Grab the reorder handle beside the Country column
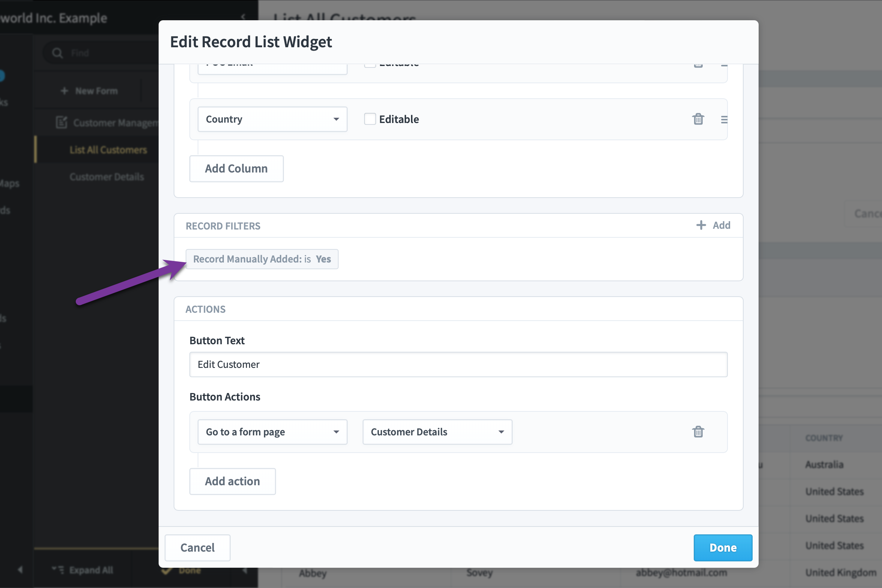 [724, 119]
